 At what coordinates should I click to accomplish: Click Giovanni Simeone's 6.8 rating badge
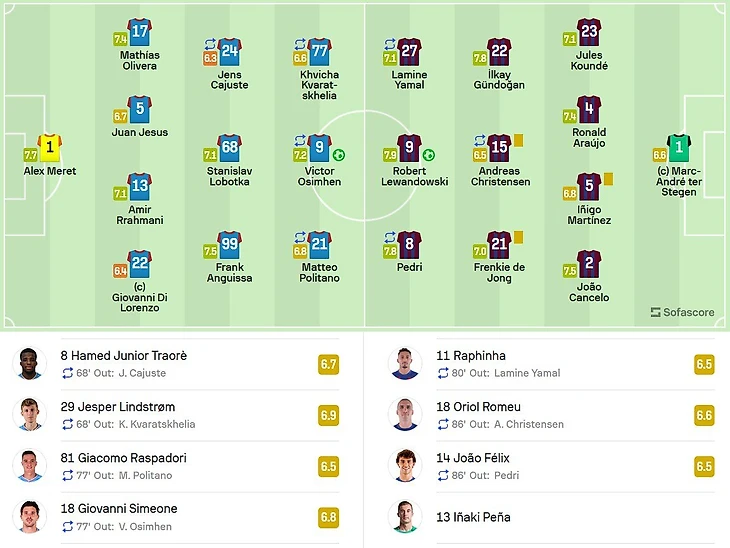[x=328, y=517]
